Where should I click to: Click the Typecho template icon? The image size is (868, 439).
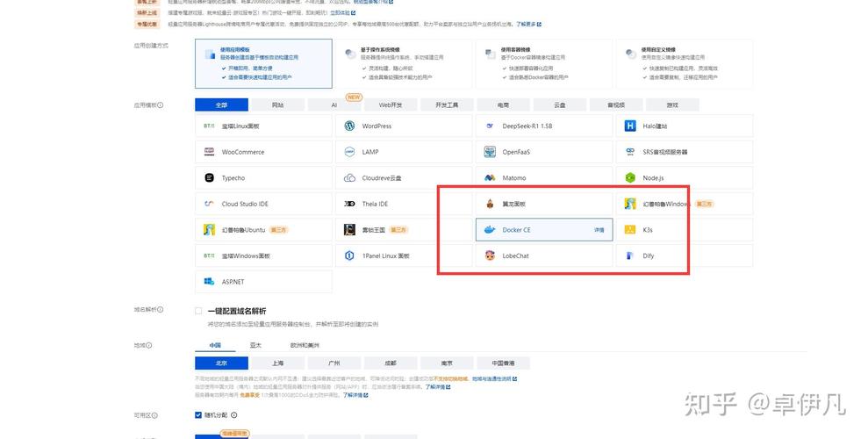pyautogui.click(x=209, y=177)
